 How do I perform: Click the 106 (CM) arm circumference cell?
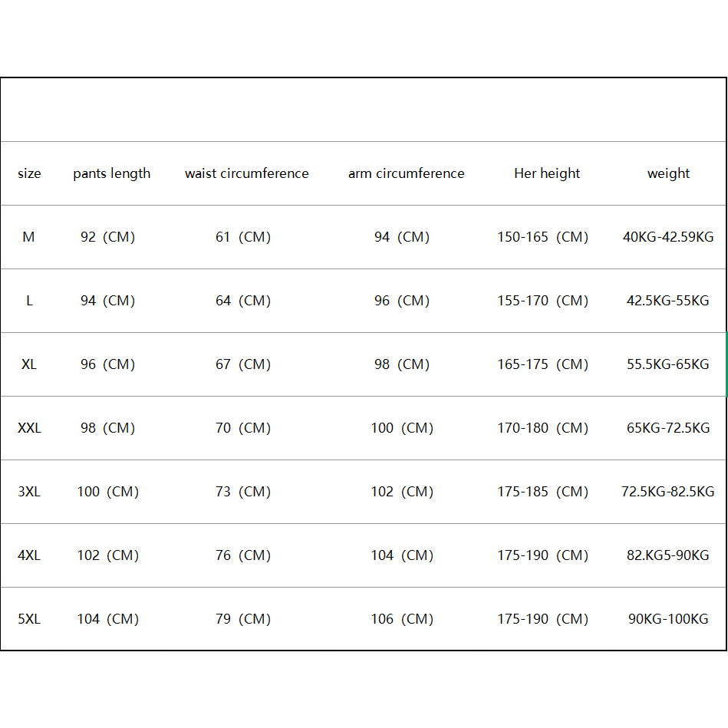(x=402, y=619)
